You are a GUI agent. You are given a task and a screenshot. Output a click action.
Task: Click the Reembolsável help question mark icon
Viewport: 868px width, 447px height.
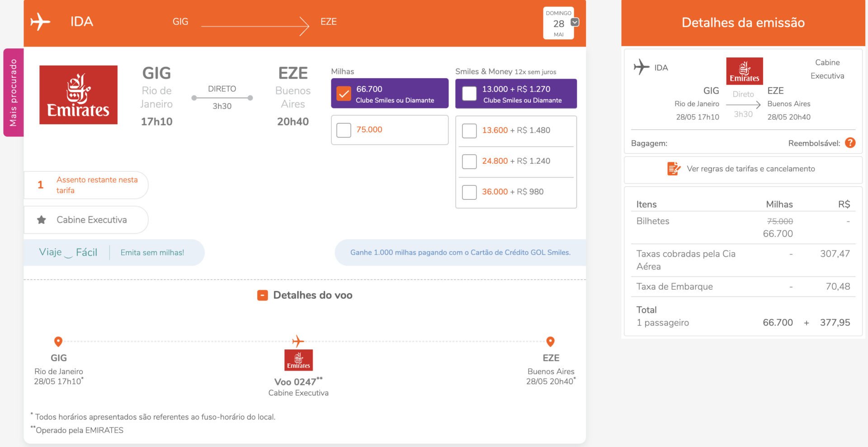pyautogui.click(x=850, y=143)
